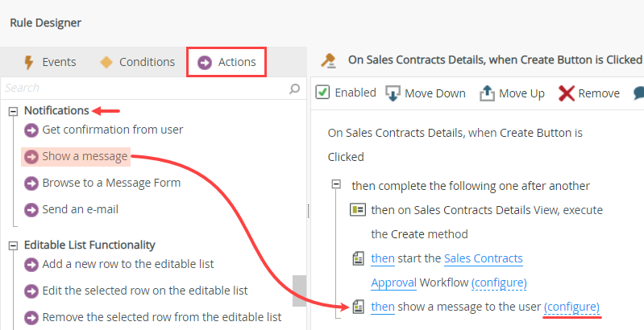Switch to the Events tab
644x330 pixels.
49,62
